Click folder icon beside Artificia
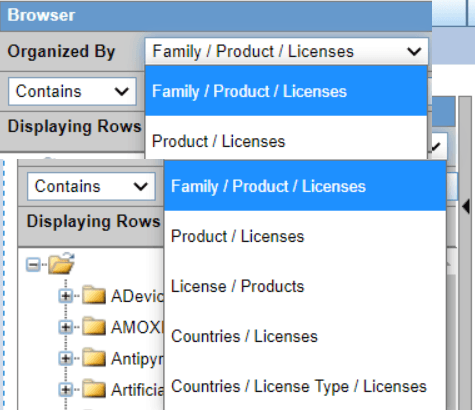This screenshot has width=475, height=410. click(x=94, y=388)
